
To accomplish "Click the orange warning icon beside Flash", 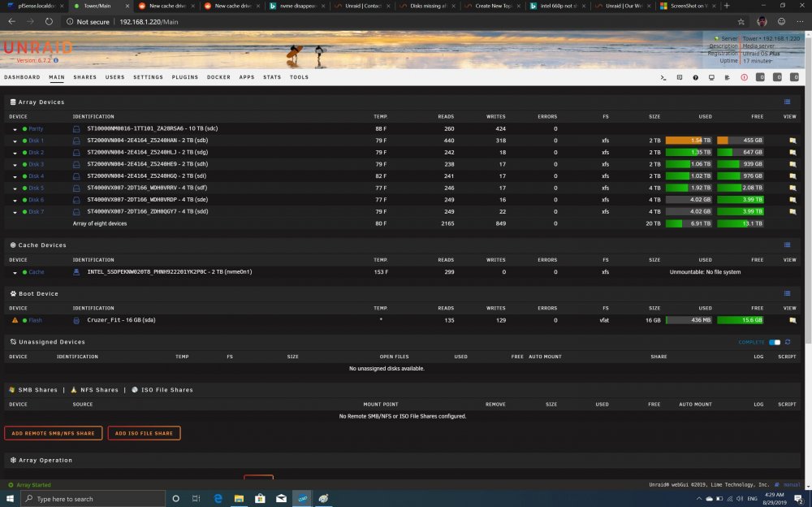I will tap(15, 320).
